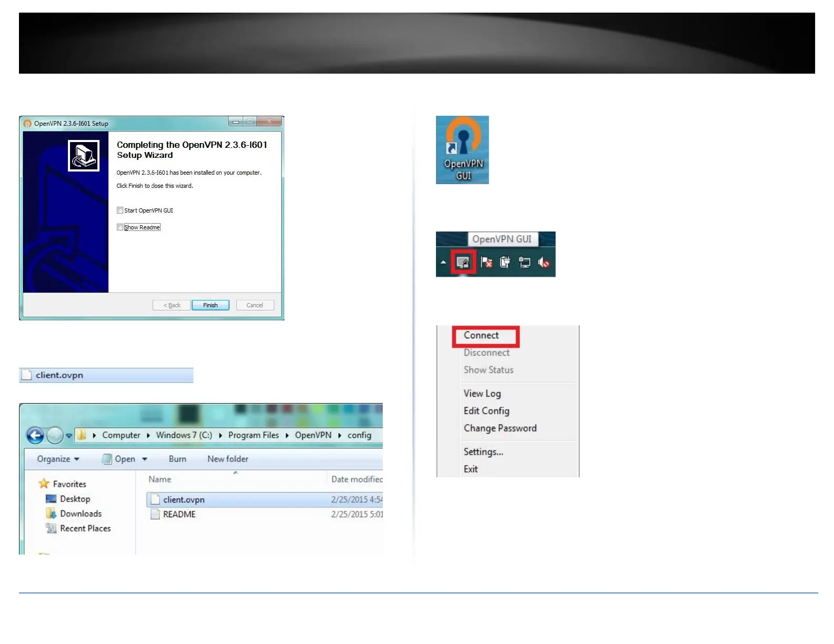Click the OpenVPN logo in the Setup title bar
834x644 pixels.
[x=27, y=124]
